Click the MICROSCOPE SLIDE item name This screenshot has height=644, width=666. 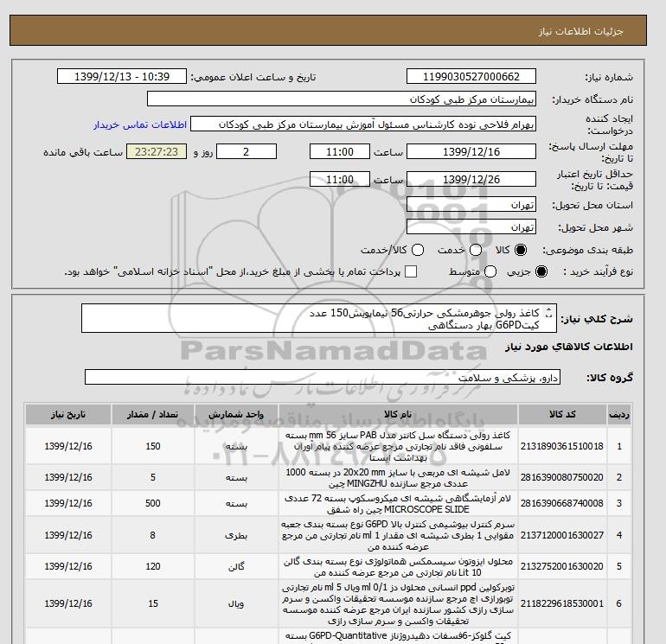coord(398,503)
